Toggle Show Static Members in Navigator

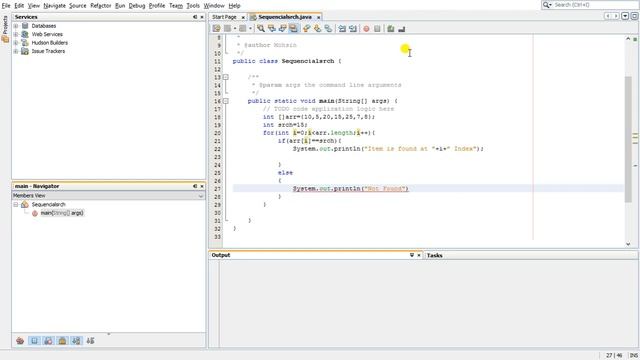48,341
